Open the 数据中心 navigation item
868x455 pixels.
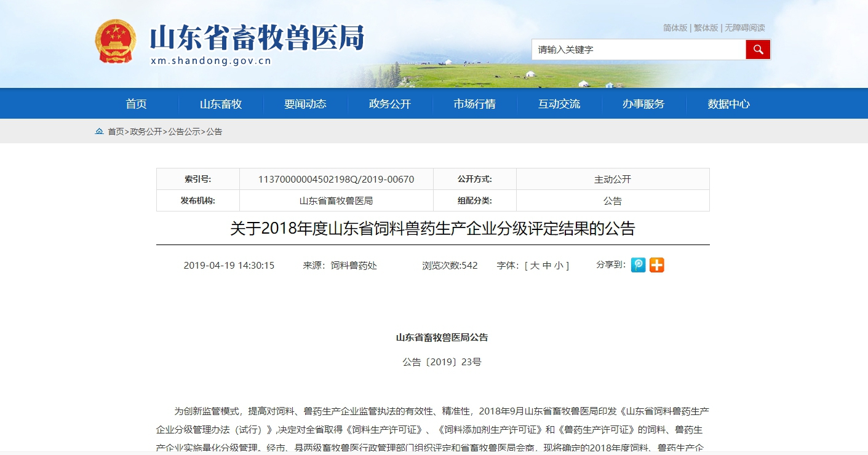pos(728,104)
